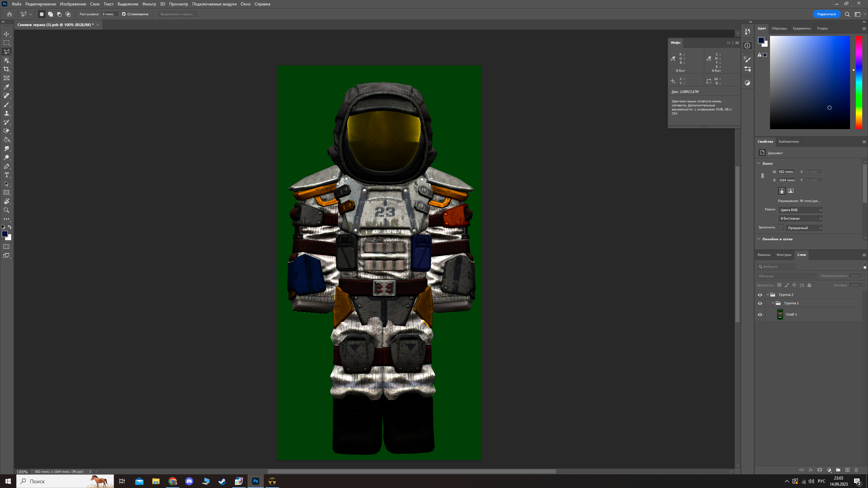Screen dimensions: 868x488
Task: Switch to the Библиотеки tab
Action: click(x=788, y=142)
